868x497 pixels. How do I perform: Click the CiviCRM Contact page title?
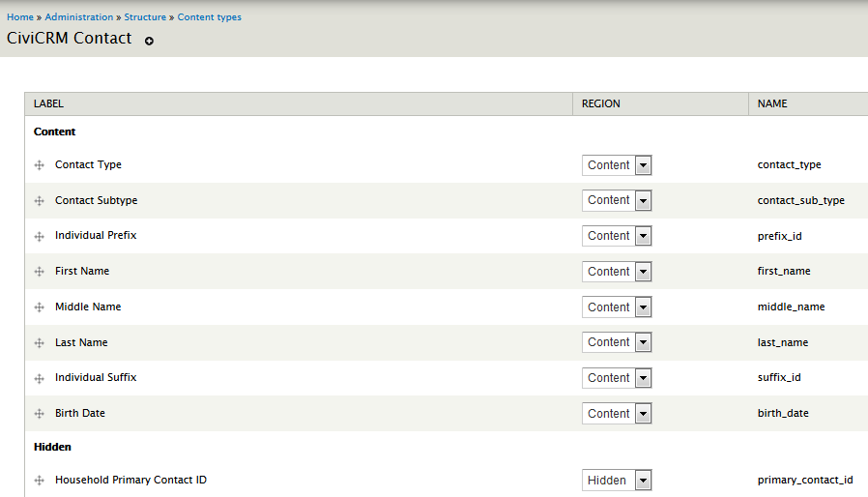[x=70, y=39]
